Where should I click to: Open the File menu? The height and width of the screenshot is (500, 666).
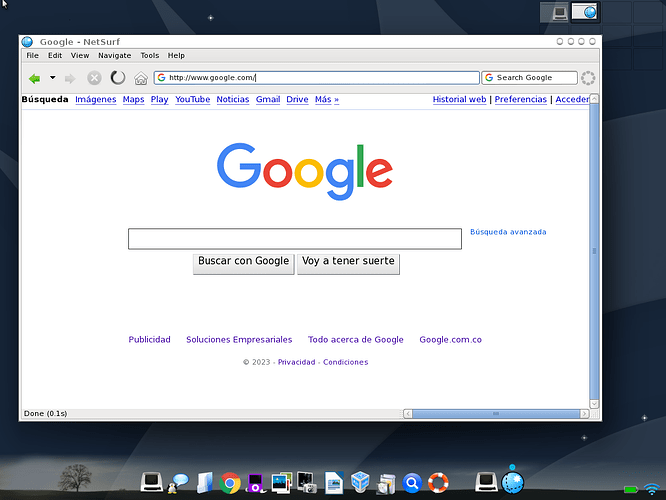[x=32, y=56]
